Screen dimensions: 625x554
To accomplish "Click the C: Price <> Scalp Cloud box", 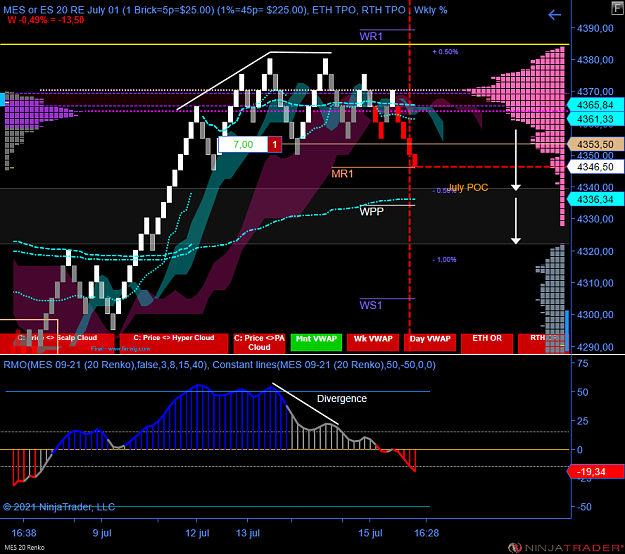I will [57, 343].
